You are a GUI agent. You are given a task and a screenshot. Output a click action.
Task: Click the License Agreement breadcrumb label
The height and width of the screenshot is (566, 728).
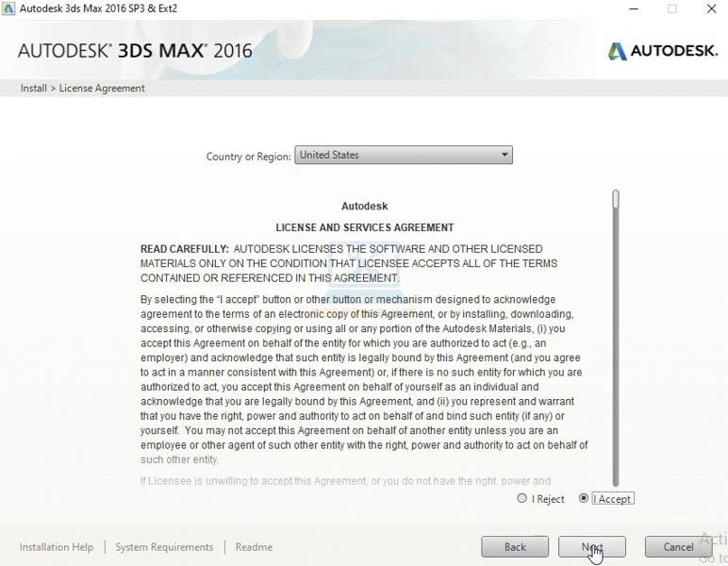pos(102,88)
